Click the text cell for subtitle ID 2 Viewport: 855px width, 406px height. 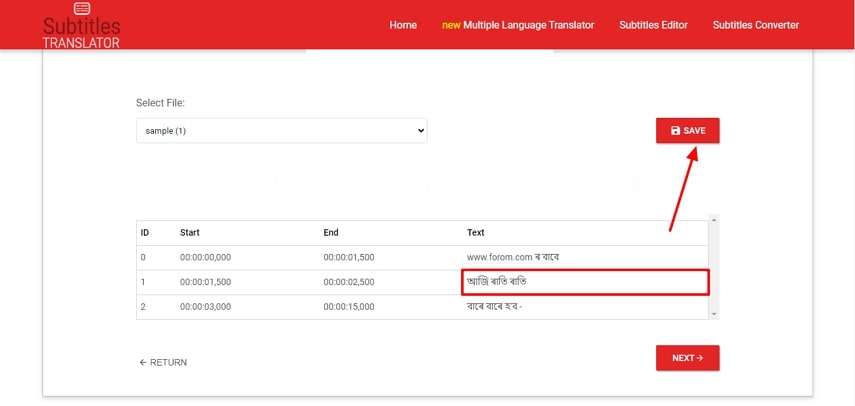tap(585, 307)
